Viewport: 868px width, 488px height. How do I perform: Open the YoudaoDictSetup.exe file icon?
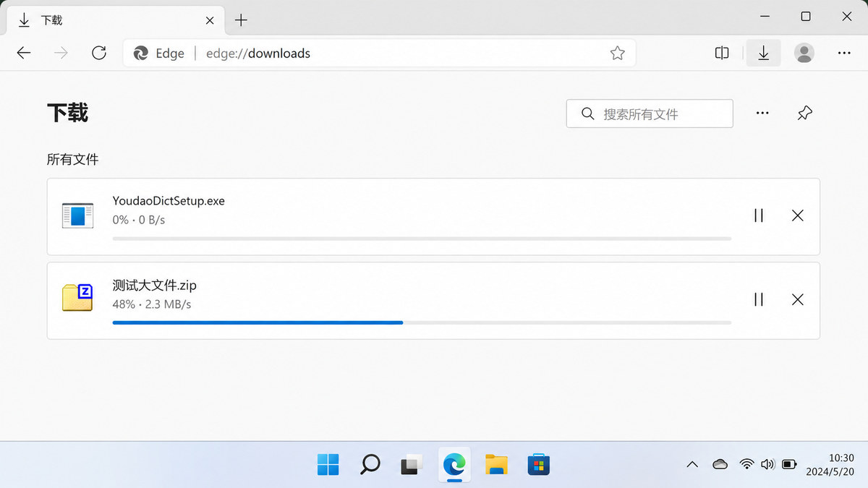[x=77, y=215]
